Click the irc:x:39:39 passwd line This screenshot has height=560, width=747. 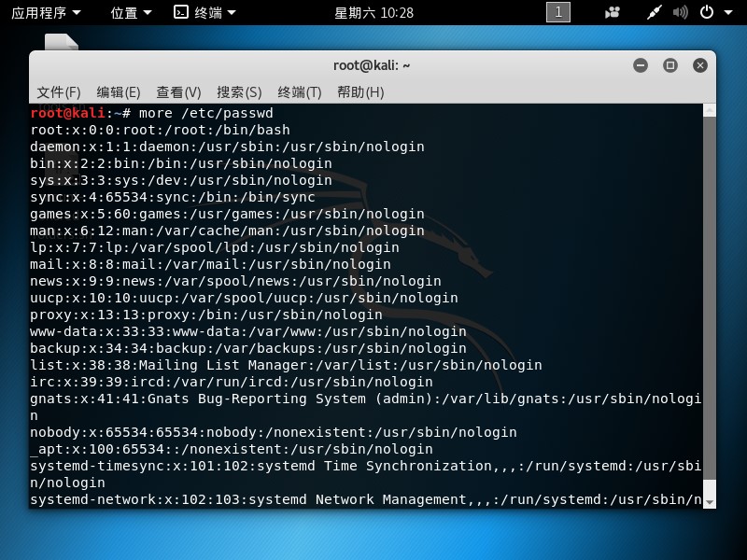(x=232, y=382)
